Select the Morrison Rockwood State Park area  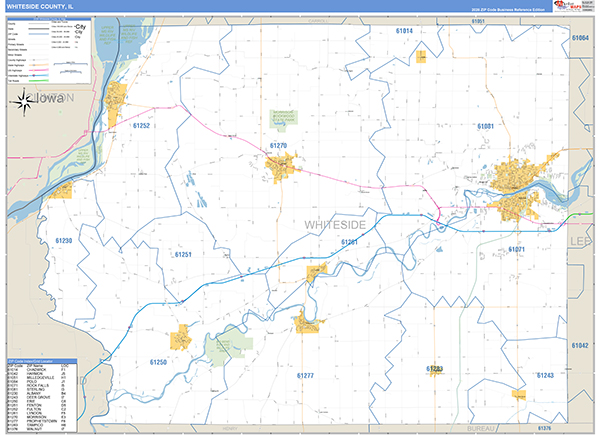coord(284,119)
